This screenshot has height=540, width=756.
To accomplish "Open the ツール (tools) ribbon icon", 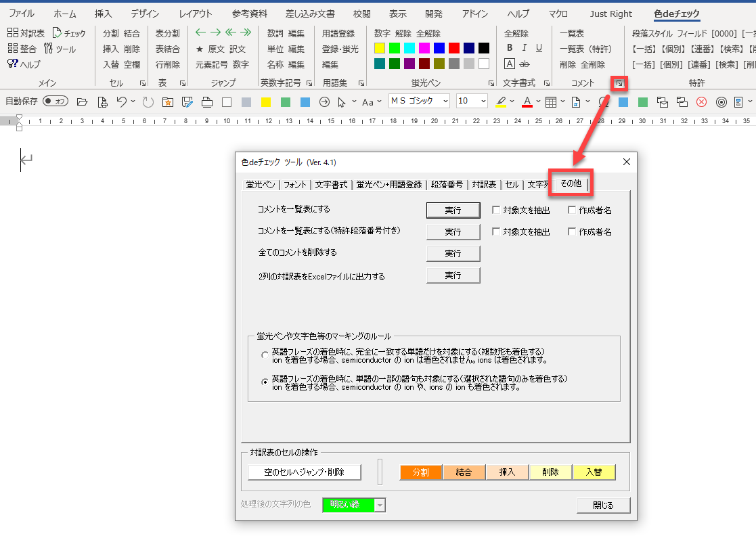I will (48, 49).
